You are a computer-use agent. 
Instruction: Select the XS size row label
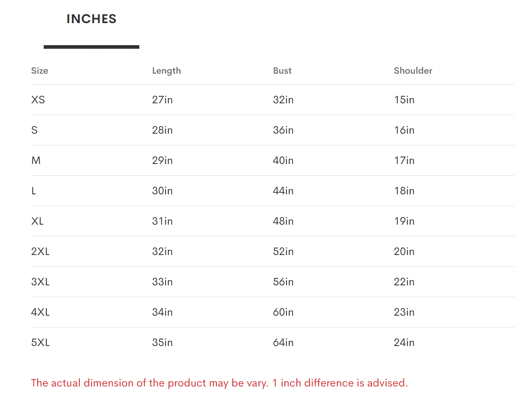click(x=38, y=100)
